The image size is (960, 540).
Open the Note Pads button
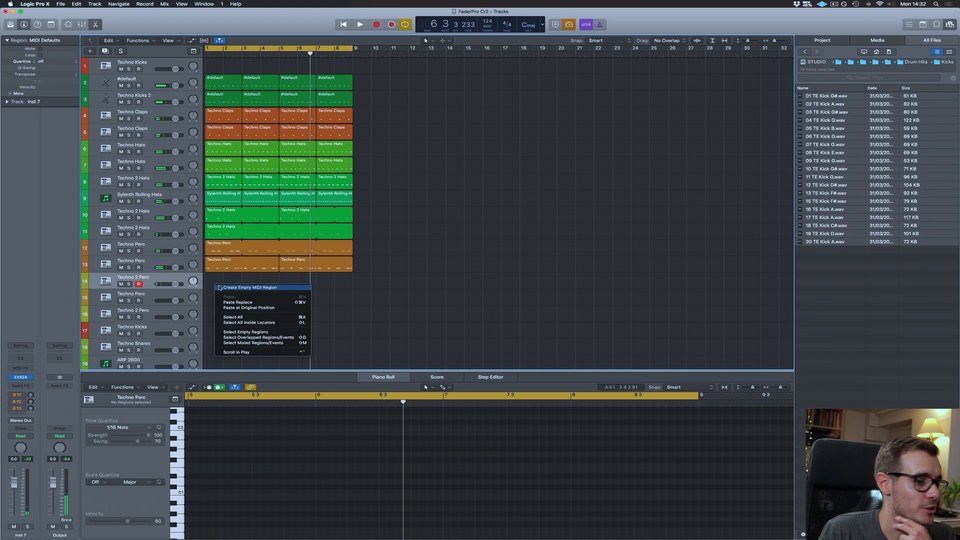[x=923, y=24]
